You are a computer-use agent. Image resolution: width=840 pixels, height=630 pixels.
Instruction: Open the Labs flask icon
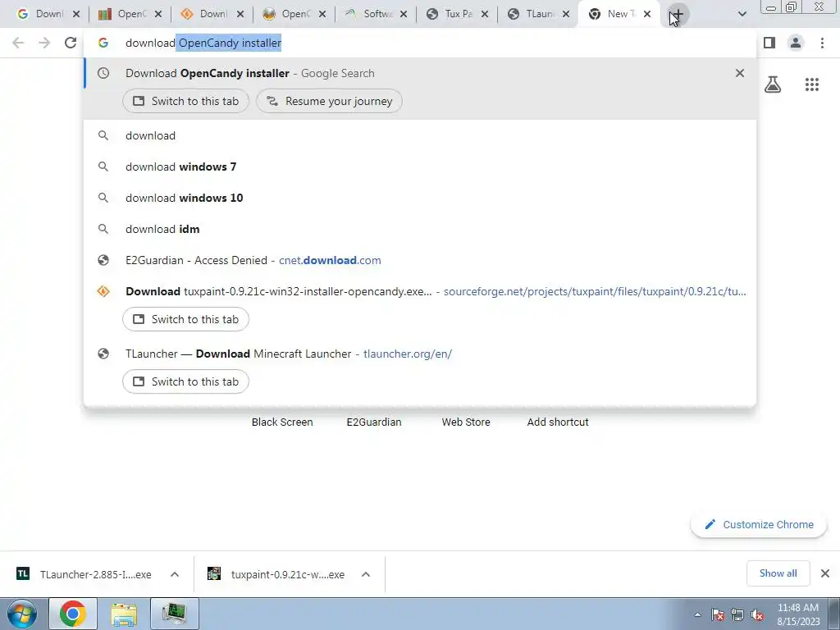773,84
